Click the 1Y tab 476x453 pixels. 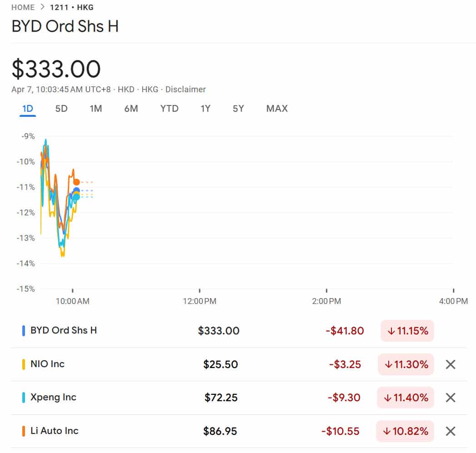205,109
